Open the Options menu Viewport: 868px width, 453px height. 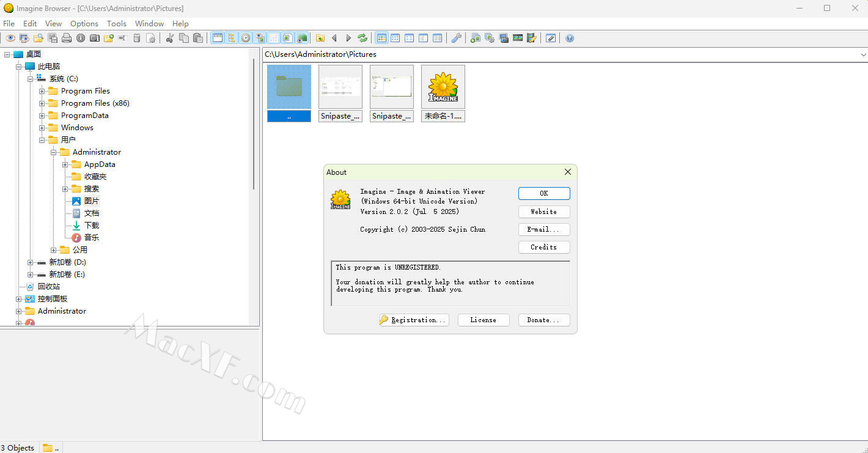pyautogui.click(x=84, y=23)
